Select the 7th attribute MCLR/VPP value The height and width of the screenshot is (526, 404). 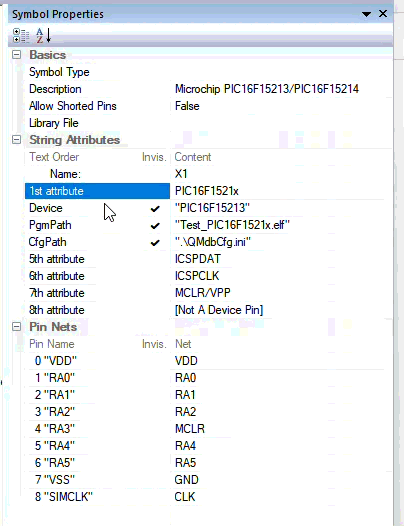[x=203, y=293]
